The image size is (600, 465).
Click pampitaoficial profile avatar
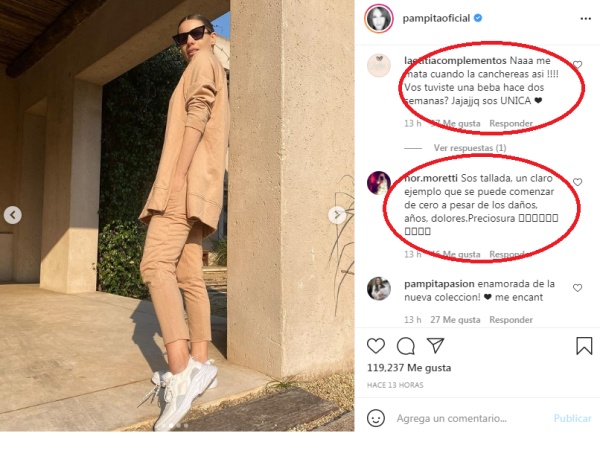pyautogui.click(x=379, y=18)
